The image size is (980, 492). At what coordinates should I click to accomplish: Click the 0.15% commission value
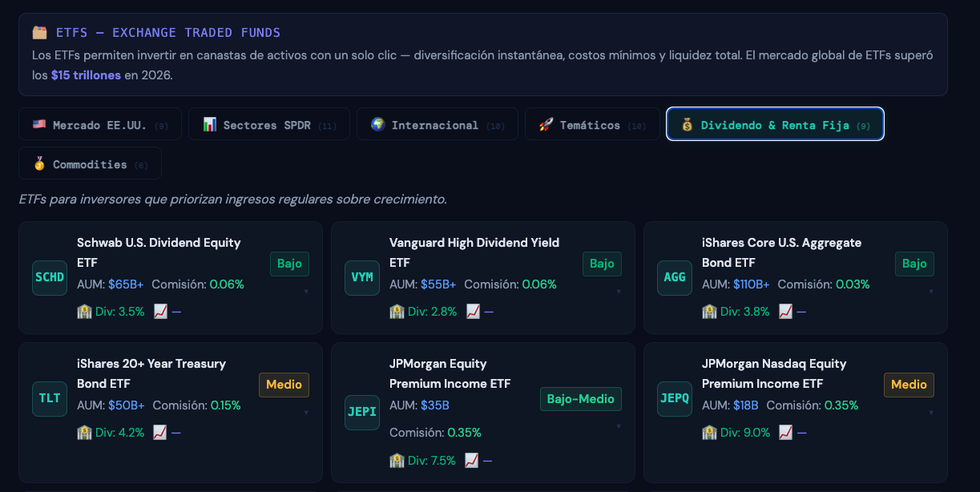click(224, 405)
